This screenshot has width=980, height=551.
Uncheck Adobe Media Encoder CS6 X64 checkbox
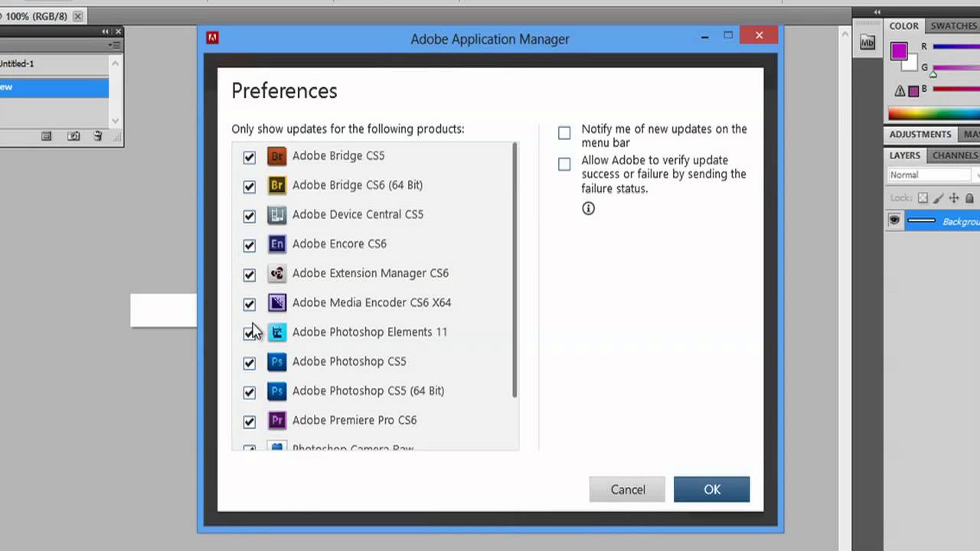point(250,304)
